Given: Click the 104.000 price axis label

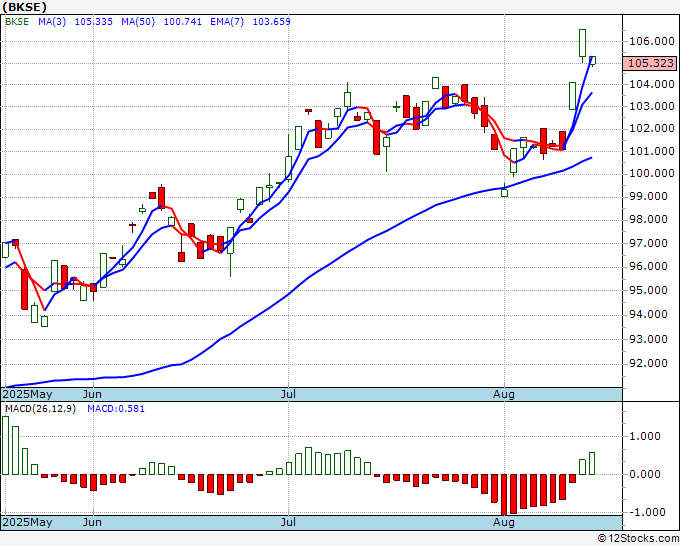Looking at the screenshot, I should pos(651,84).
